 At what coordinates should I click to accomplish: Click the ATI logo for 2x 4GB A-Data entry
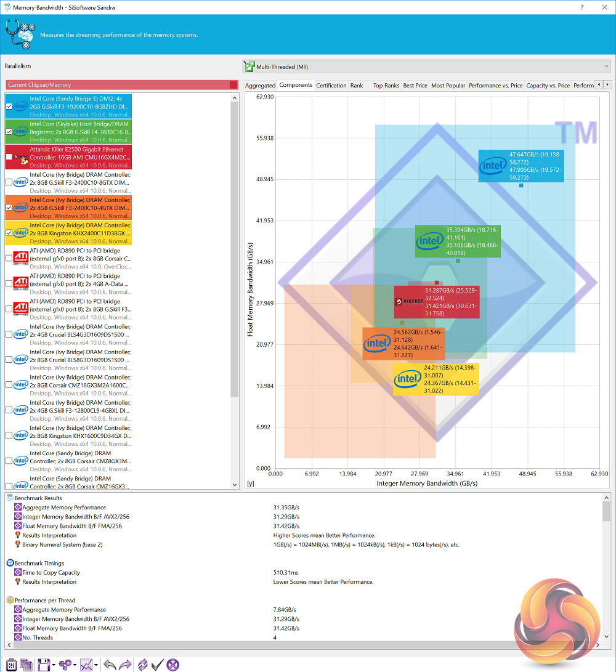tap(21, 284)
